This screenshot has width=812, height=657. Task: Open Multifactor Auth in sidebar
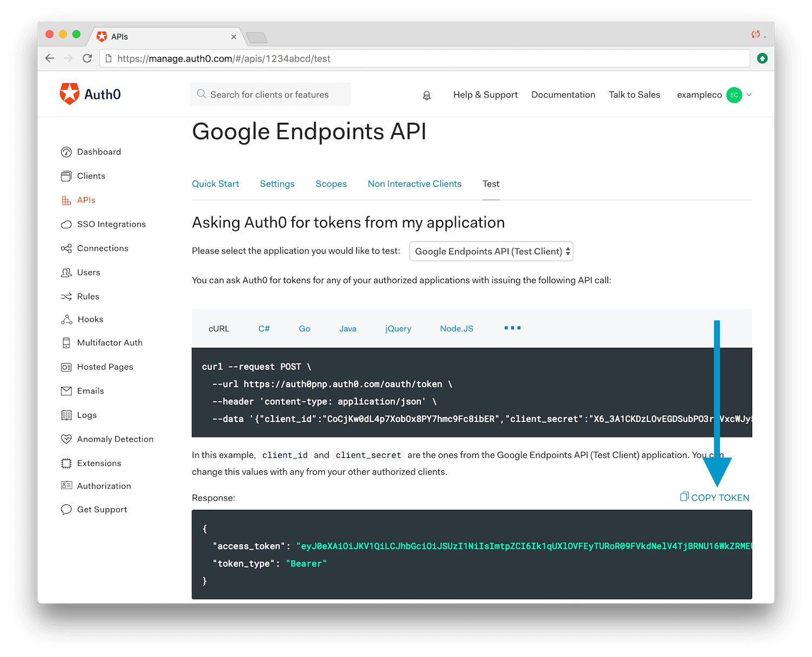point(110,343)
